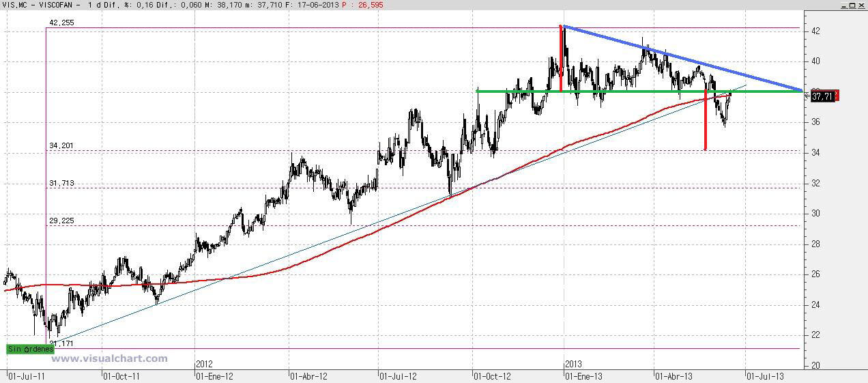868x383 pixels.
Task: Select the green horizontal support line
Action: [614, 91]
